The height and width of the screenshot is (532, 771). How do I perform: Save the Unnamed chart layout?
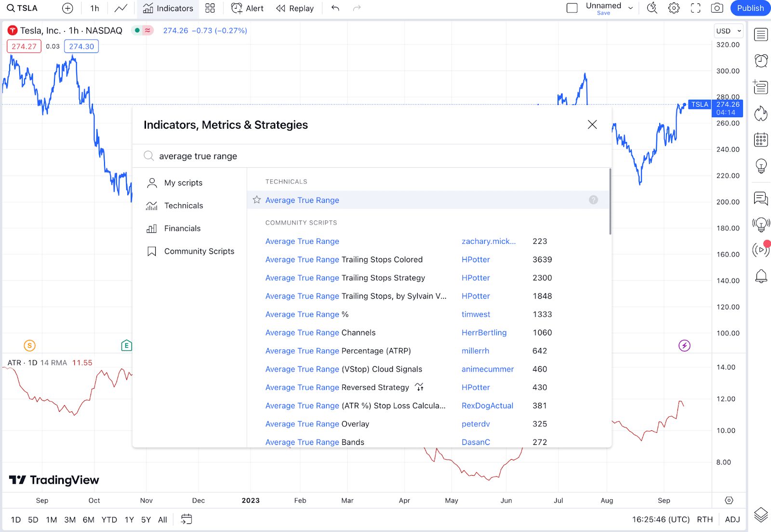click(x=603, y=13)
